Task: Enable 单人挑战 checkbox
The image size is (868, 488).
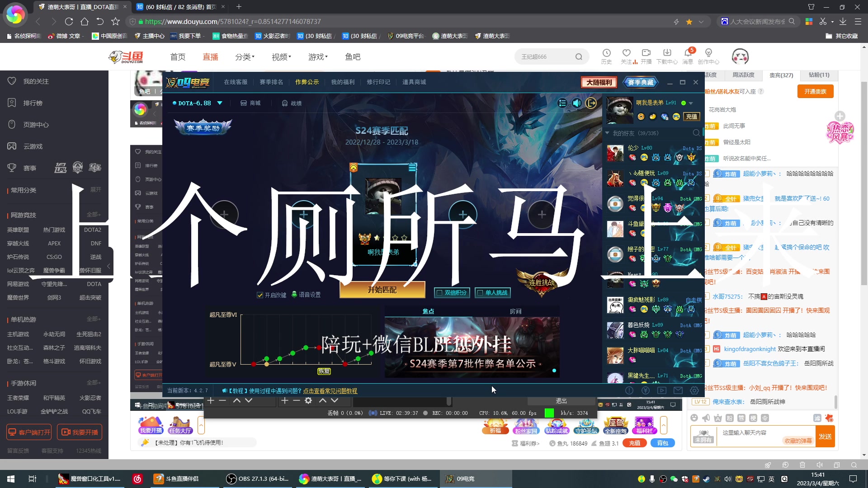Action: click(480, 293)
